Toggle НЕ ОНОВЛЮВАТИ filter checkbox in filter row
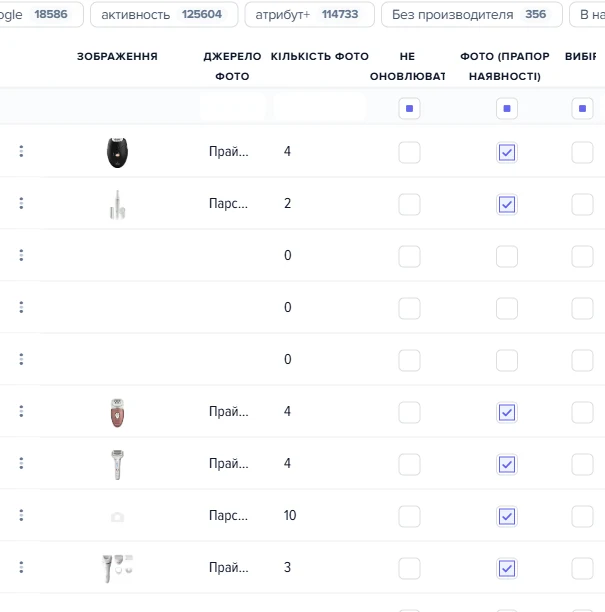 pos(409,109)
